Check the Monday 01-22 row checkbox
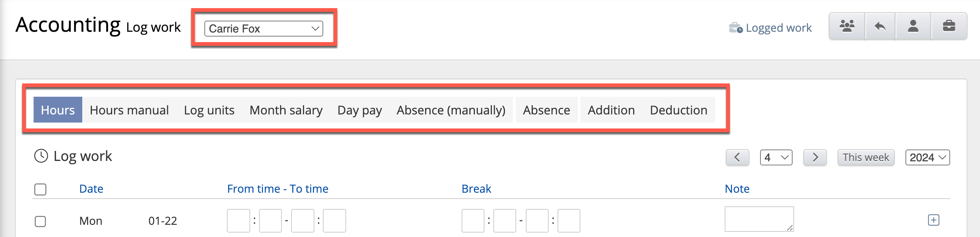Viewport: 980px width, 237px height. (40, 221)
